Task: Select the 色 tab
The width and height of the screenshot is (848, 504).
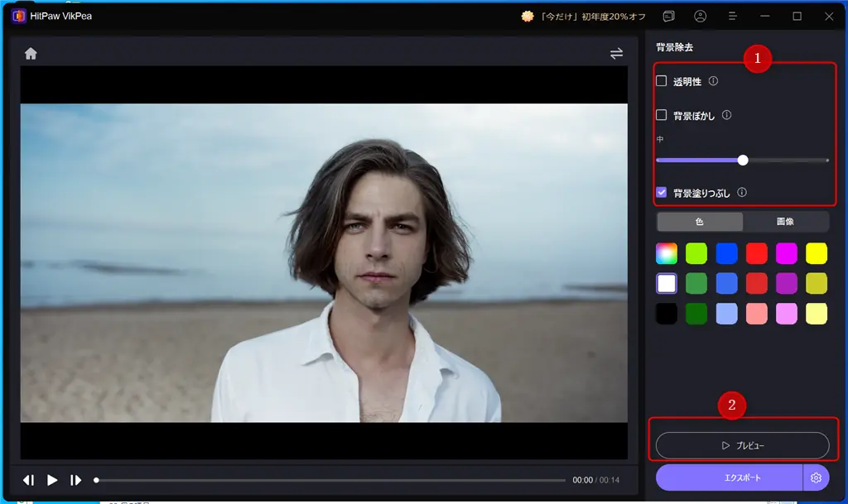Action: pyautogui.click(x=700, y=222)
